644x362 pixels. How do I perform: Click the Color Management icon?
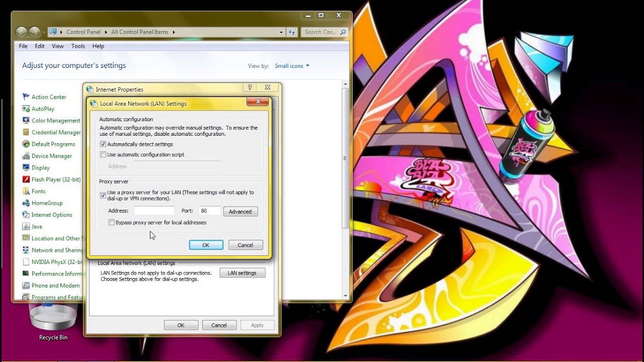point(26,121)
